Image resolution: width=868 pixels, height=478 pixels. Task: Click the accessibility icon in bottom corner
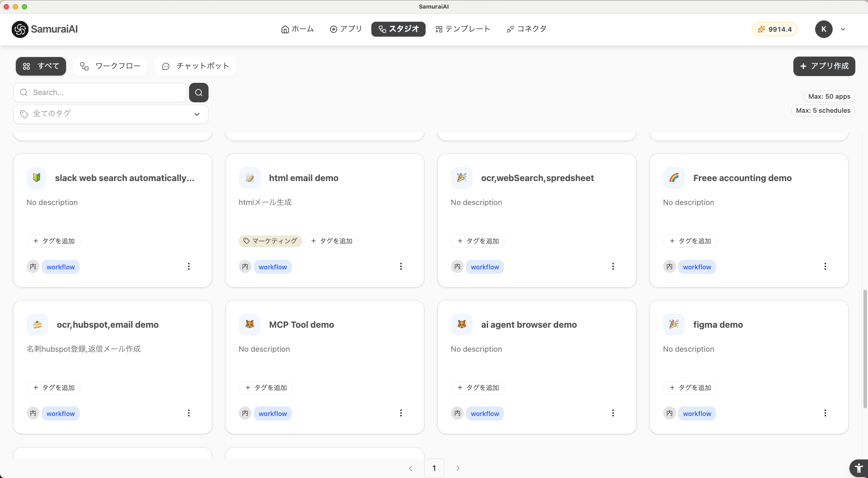point(858,468)
